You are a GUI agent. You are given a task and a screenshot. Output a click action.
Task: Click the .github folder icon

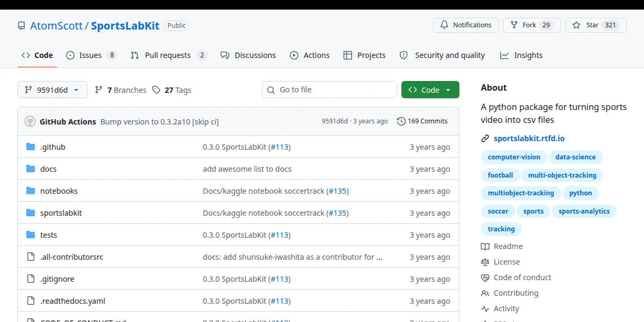click(x=31, y=147)
